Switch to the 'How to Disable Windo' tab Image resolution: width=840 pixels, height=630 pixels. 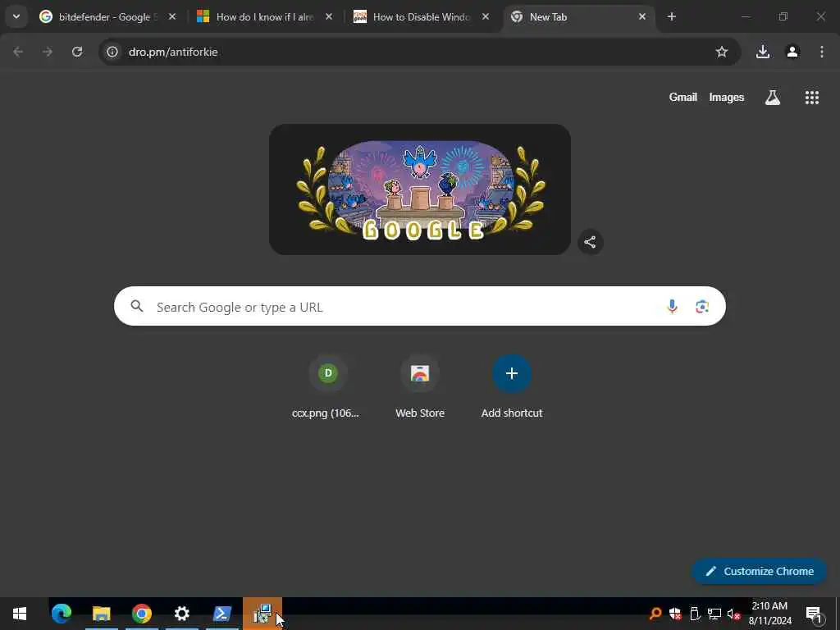(421, 16)
